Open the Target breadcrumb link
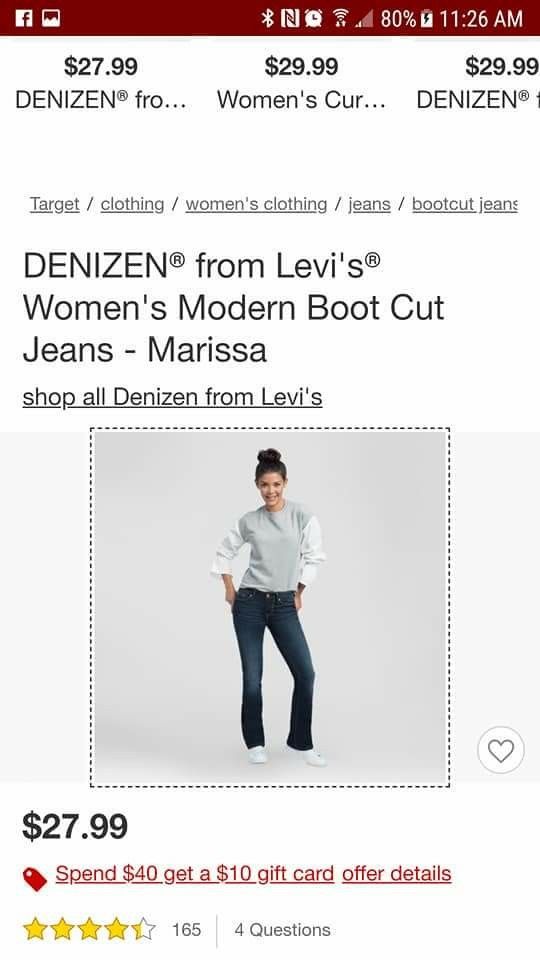The width and height of the screenshot is (540, 960). [x=54, y=204]
